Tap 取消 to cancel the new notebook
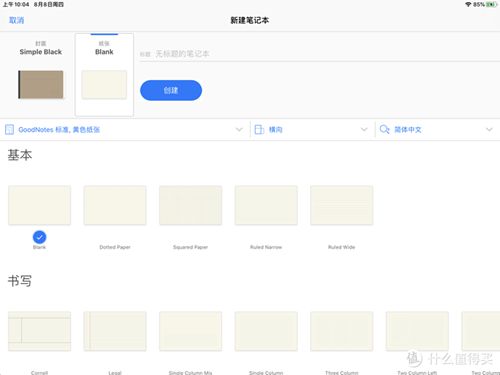This screenshot has width=500, height=375. pyautogui.click(x=16, y=20)
